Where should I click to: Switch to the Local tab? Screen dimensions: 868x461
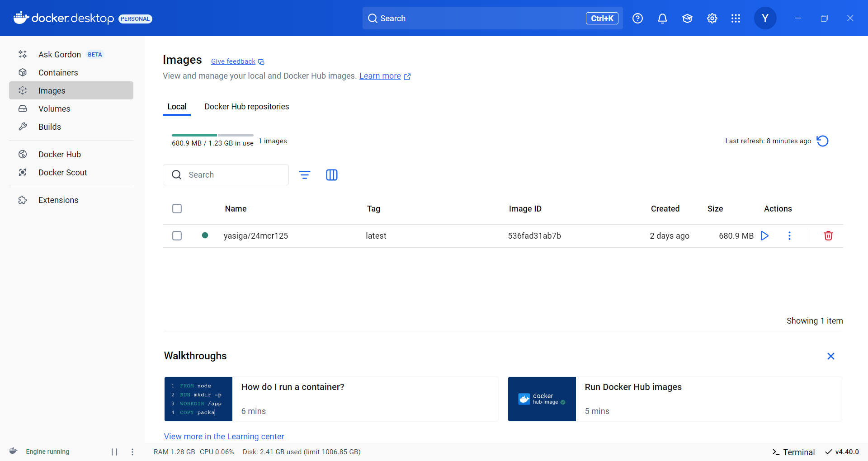click(x=177, y=107)
